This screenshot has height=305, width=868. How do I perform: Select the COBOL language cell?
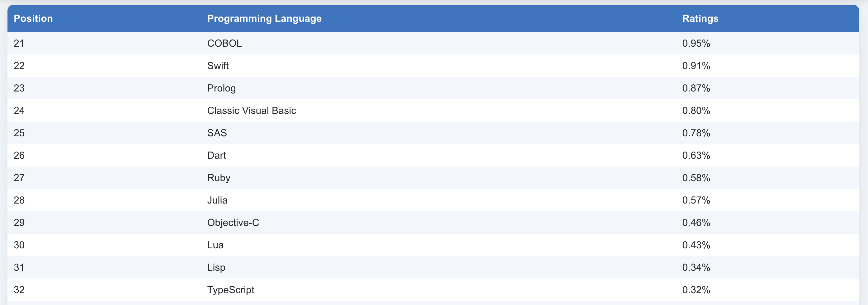click(224, 44)
